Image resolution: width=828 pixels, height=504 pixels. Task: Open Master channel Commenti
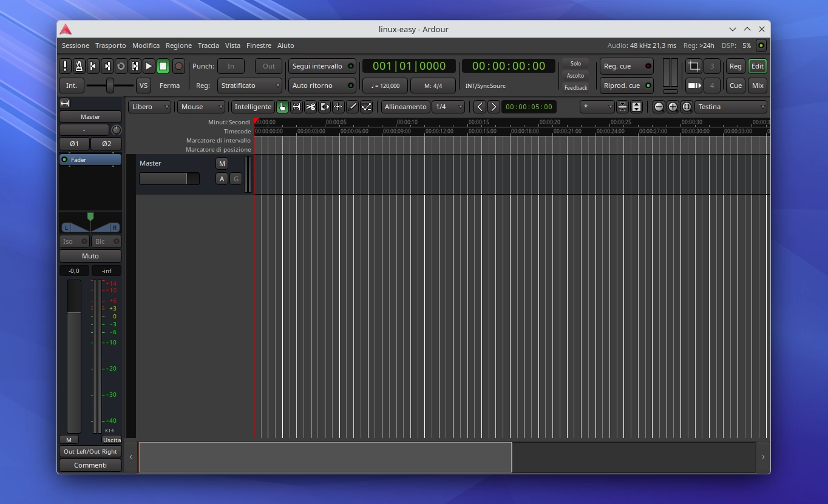90,465
